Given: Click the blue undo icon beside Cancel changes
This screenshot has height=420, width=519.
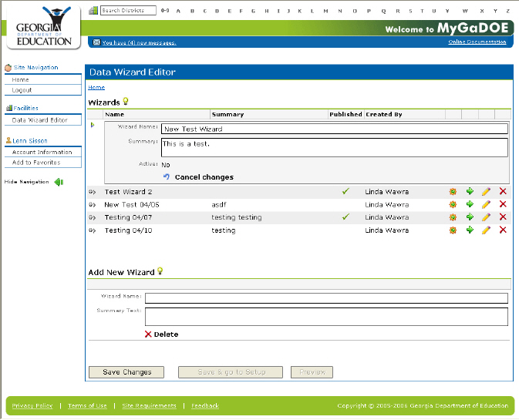Looking at the screenshot, I should tap(167, 176).
